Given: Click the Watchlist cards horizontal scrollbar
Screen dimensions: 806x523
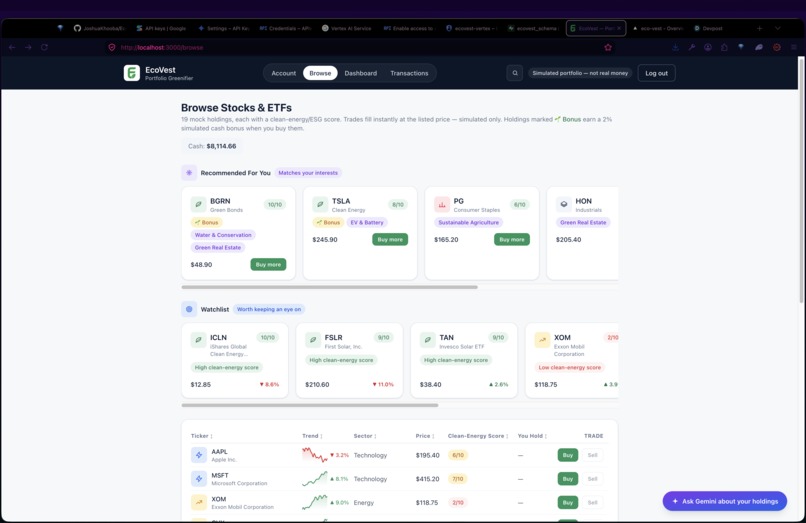Looking at the screenshot, I should [x=310, y=405].
